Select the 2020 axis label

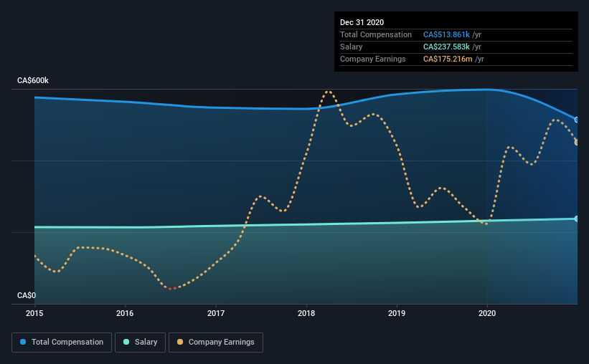coord(487,313)
